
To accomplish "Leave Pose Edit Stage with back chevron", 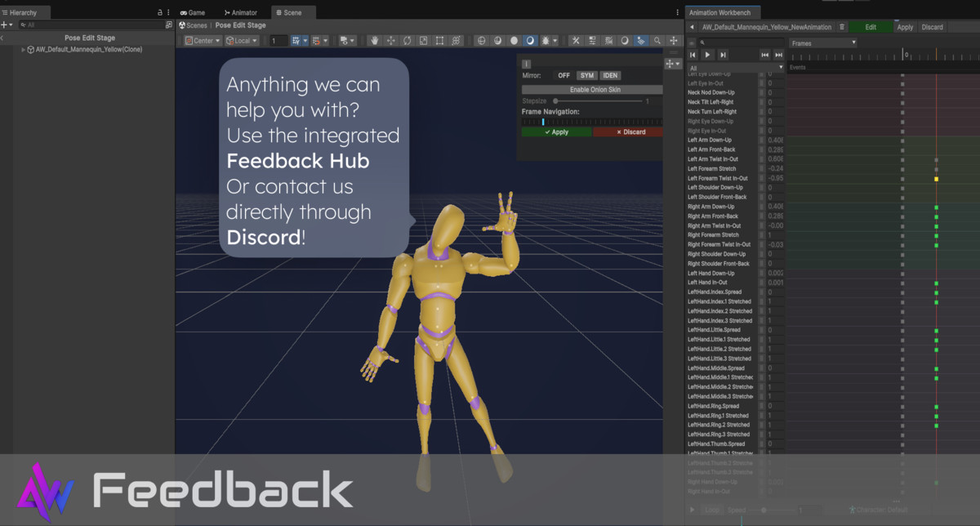I will pyautogui.click(x=3, y=38).
